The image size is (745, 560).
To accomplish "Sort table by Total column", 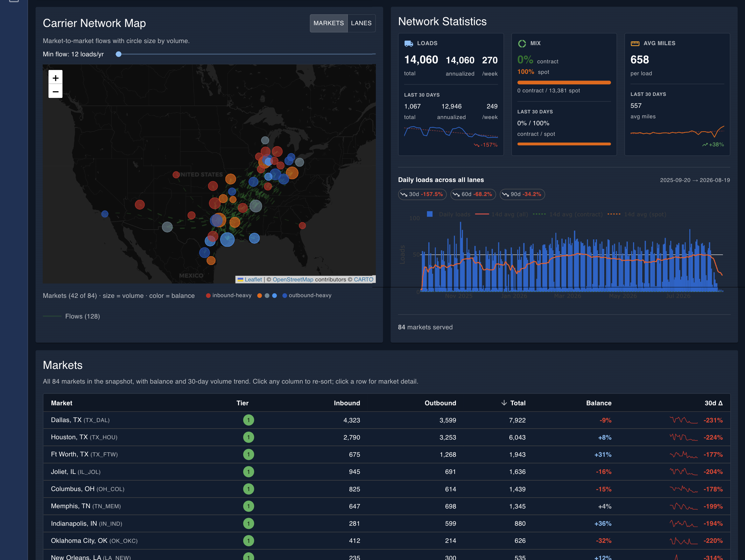I will (x=513, y=403).
